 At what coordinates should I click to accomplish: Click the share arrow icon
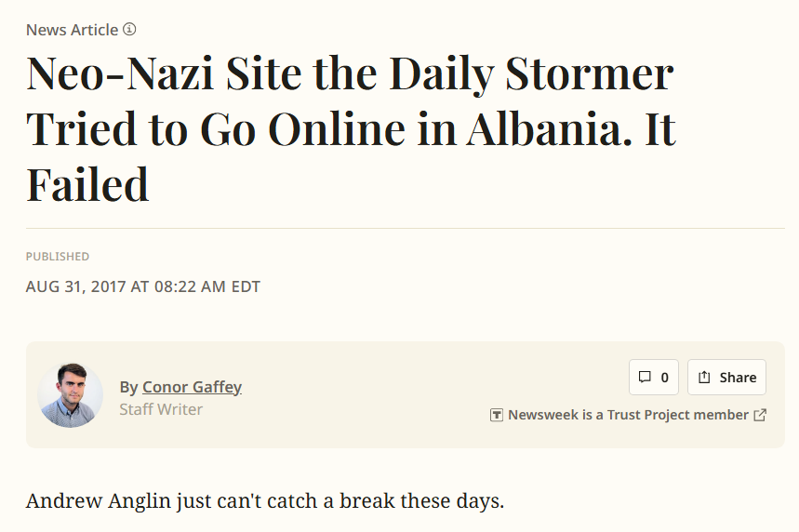tap(704, 377)
